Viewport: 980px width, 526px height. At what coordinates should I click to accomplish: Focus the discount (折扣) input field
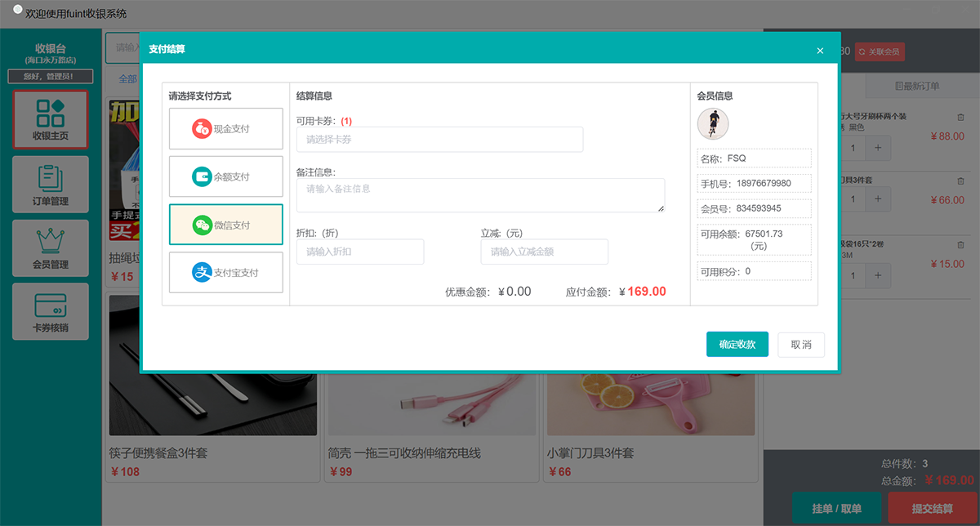tap(360, 252)
